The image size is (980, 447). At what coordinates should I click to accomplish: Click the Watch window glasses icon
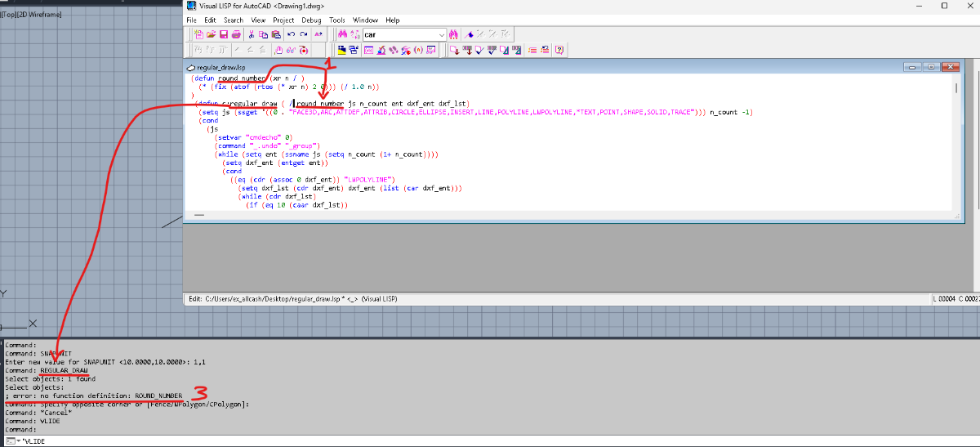coord(290,50)
